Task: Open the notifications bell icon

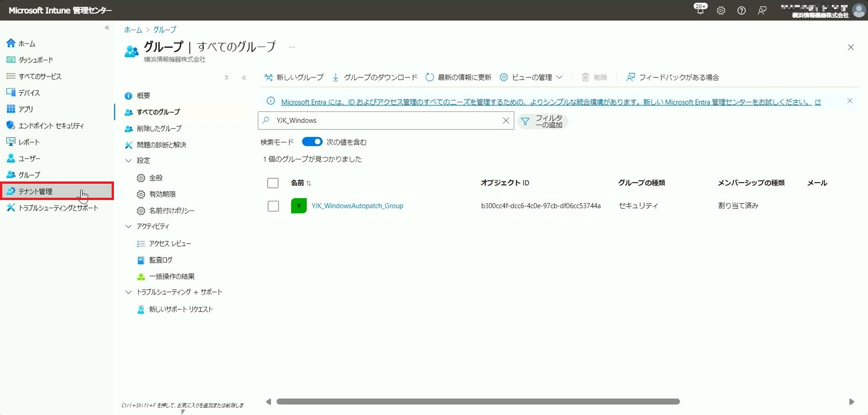Action: tap(700, 10)
